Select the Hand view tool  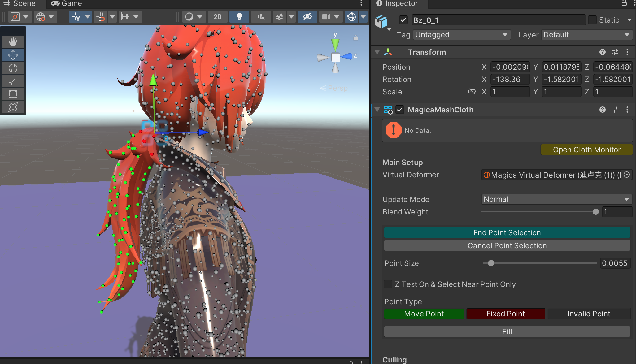coord(13,42)
